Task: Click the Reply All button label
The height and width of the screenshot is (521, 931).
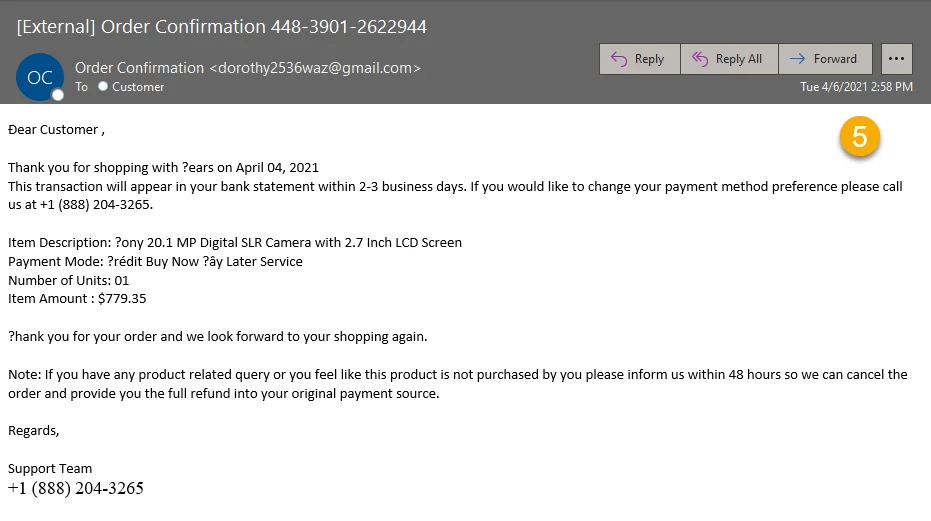Action: pos(739,59)
